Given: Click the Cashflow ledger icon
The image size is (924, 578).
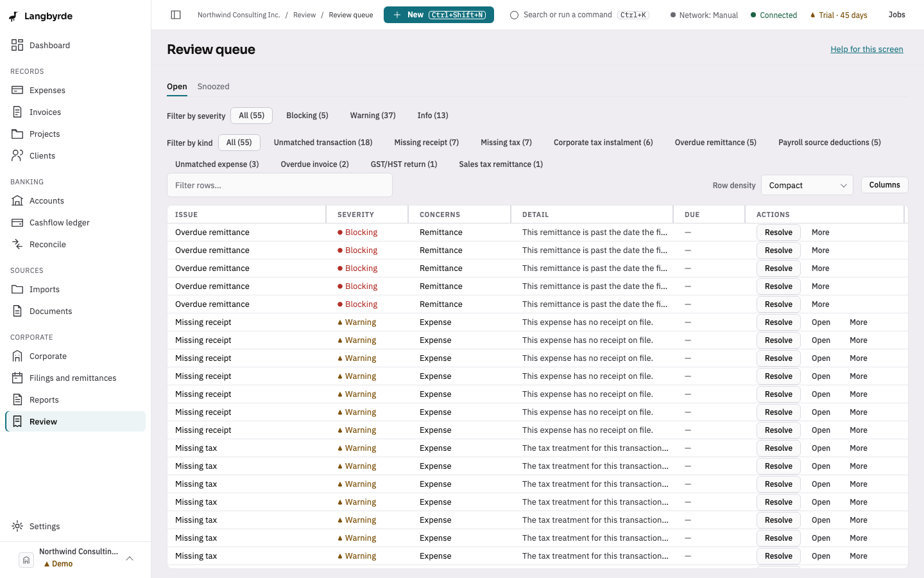Looking at the screenshot, I should 17,222.
